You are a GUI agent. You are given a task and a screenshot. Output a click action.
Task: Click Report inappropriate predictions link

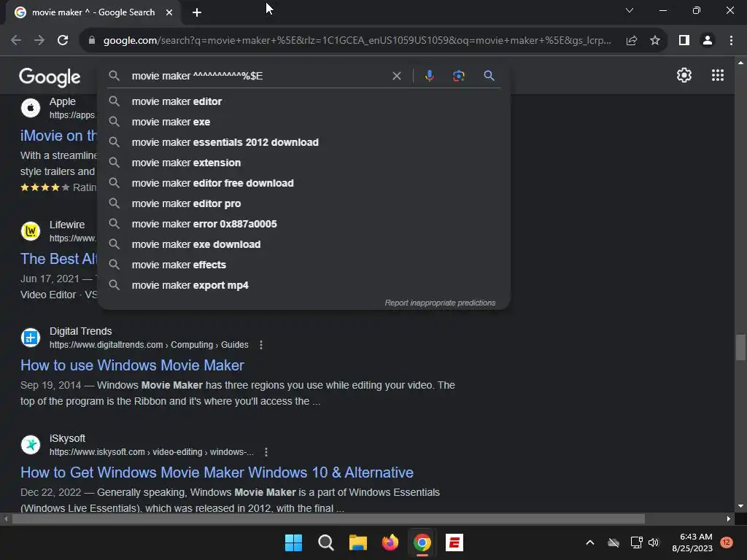point(440,303)
